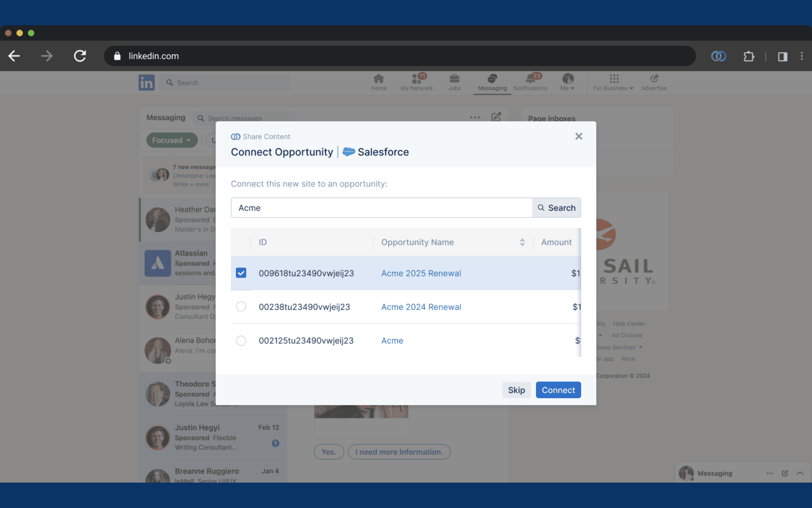Open My Network
The width and height of the screenshot is (812, 508).
tap(417, 83)
